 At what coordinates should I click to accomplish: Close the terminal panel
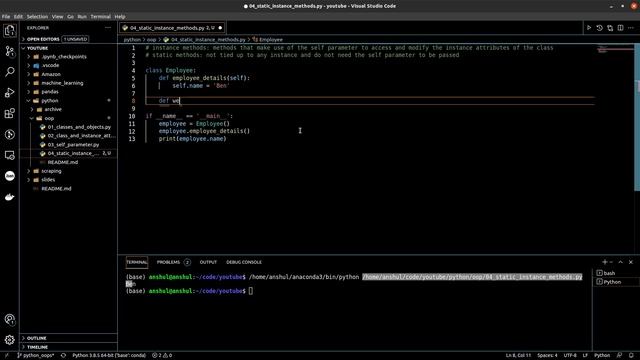631,262
